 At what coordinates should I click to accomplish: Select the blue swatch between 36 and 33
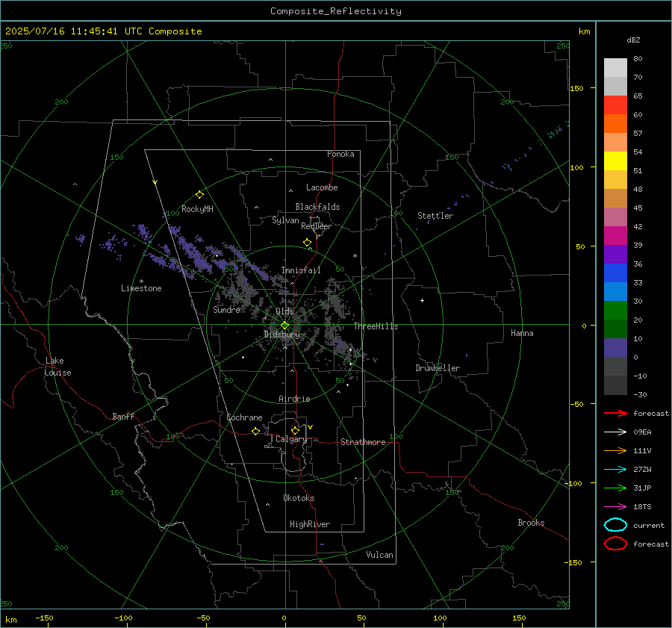click(x=615, y=273)
